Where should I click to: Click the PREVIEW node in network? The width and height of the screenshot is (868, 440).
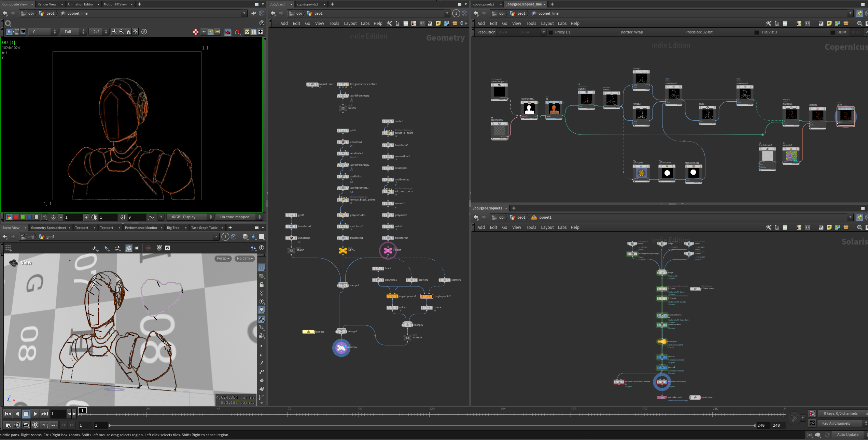341,348
